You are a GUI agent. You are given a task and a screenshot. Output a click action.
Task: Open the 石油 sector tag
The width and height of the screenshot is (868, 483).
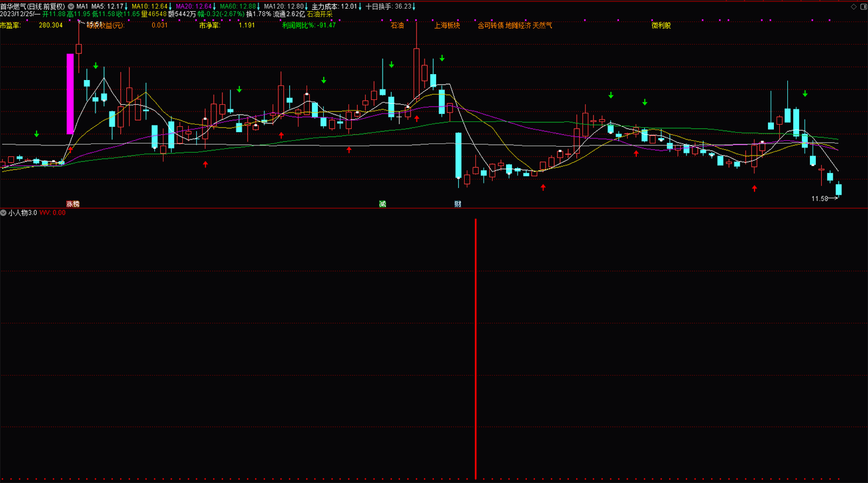[397, 25]
